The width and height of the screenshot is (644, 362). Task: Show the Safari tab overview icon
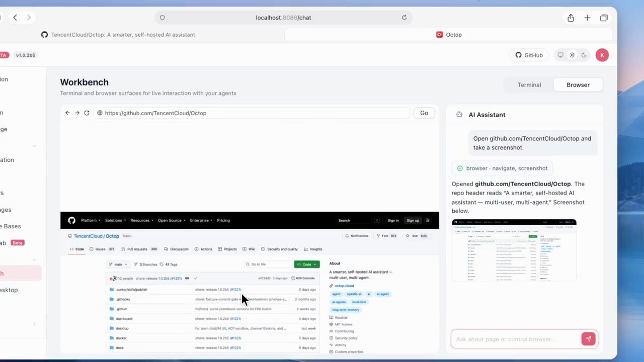[x=604, y=18]
